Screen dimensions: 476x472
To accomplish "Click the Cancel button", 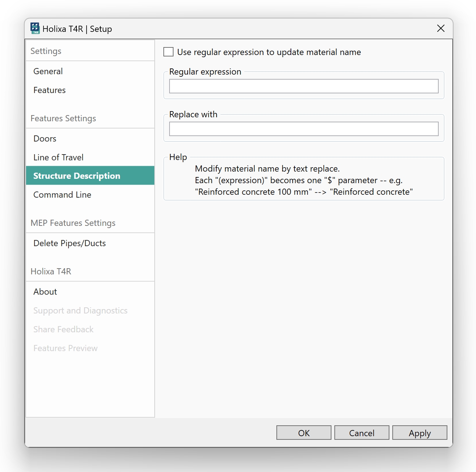I will [362, 433].
